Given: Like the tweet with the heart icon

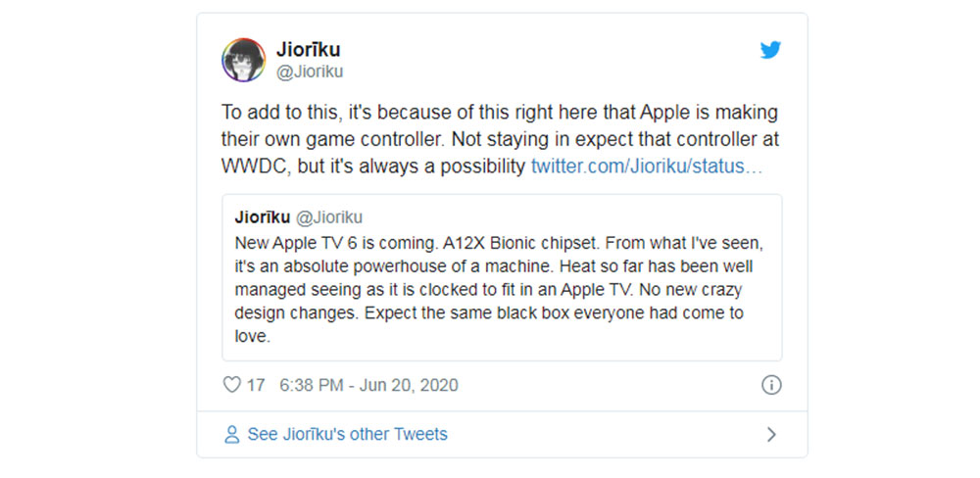Looking at the screenshot, I should (x=232, y=385).
